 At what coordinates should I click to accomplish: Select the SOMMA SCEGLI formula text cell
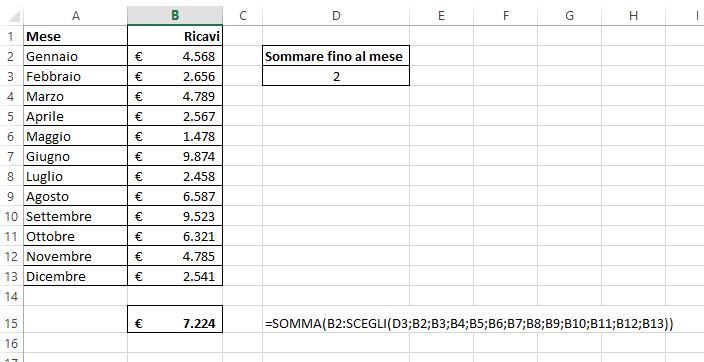tap(469, 323)
